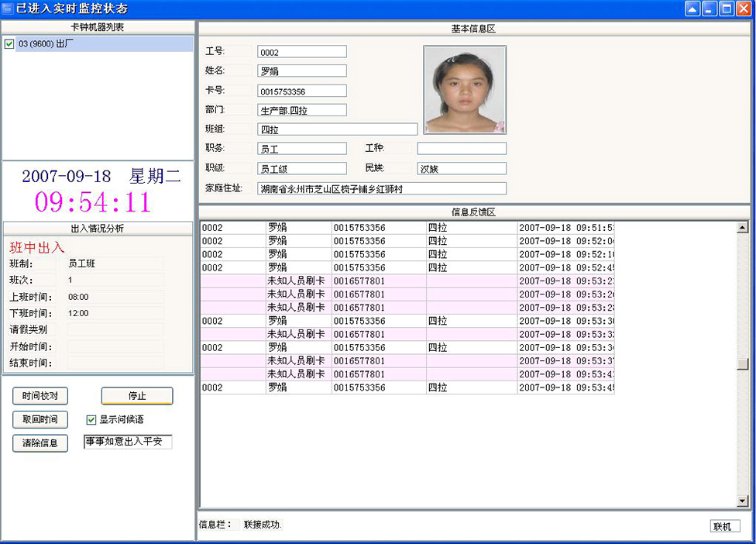Click the 时间校对 button
This screenshot has height=544, width=756.
pyautogui.click(x=40, y=396)
